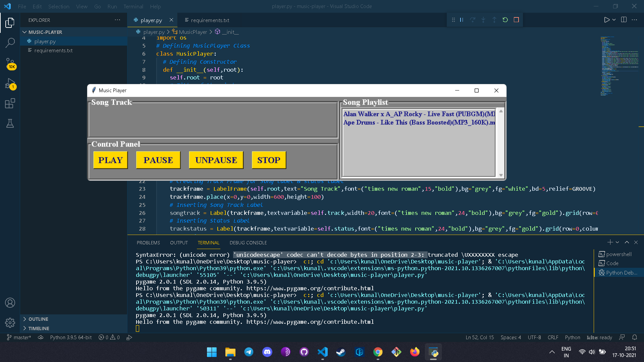Open Manage settings gear
This screenshot has height=362, width=644.
coord(10,323)
